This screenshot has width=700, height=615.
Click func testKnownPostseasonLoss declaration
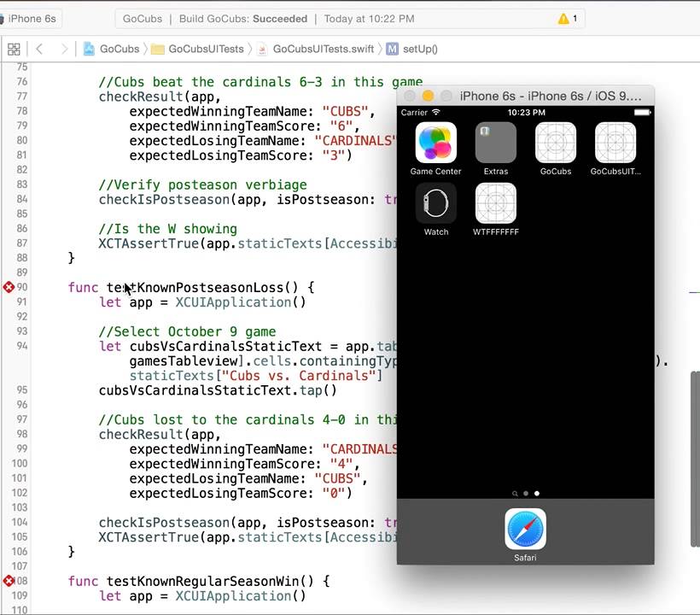click(x=191, y=287)
